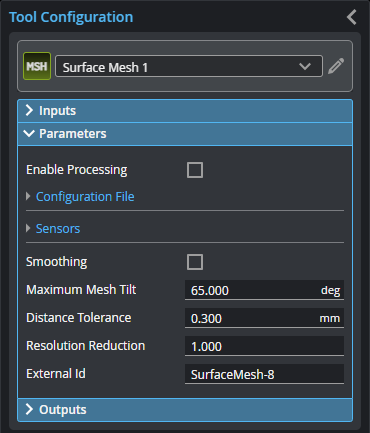
Task: Click the Distance Tolerance value field
Action: pyautogui.click(x=264, y=318)
